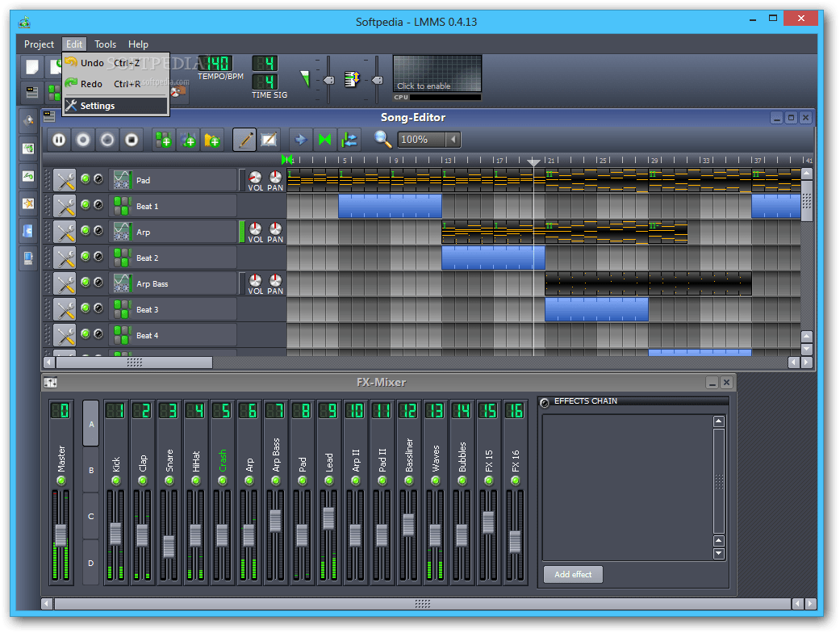Adjust the Master channel volume fader
The height and width of the screenshot is (633, 840).
[x=61, y=533]
